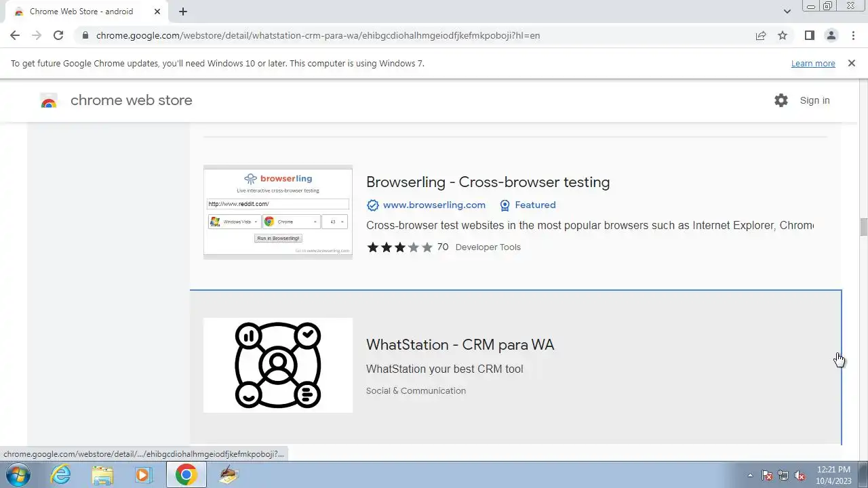Image resolution: width=868 pixels, height=488 pixels.
Task: Bookmark this page with the star icon
Action: [x=783, y=35]
